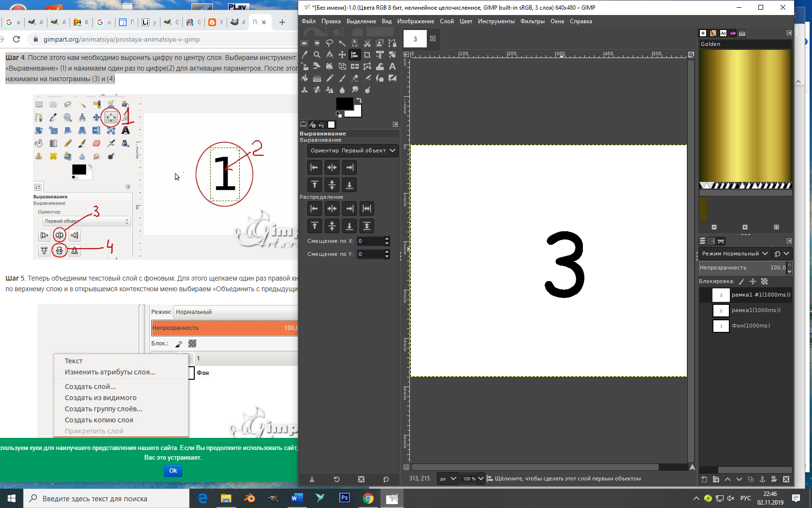Swap foreground and background colors
This screenshot has width=812, height=508.
tap(359, 100)
